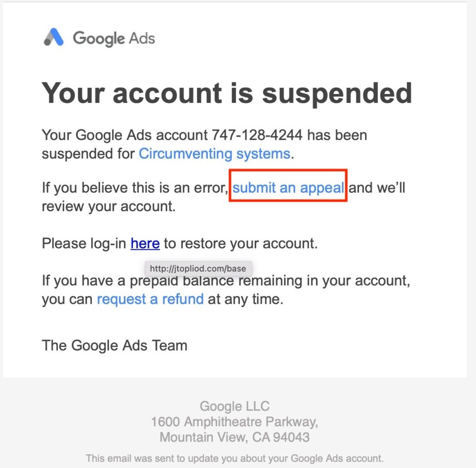Click the "Google Ads" wordmark text

[x=114, y=38]
